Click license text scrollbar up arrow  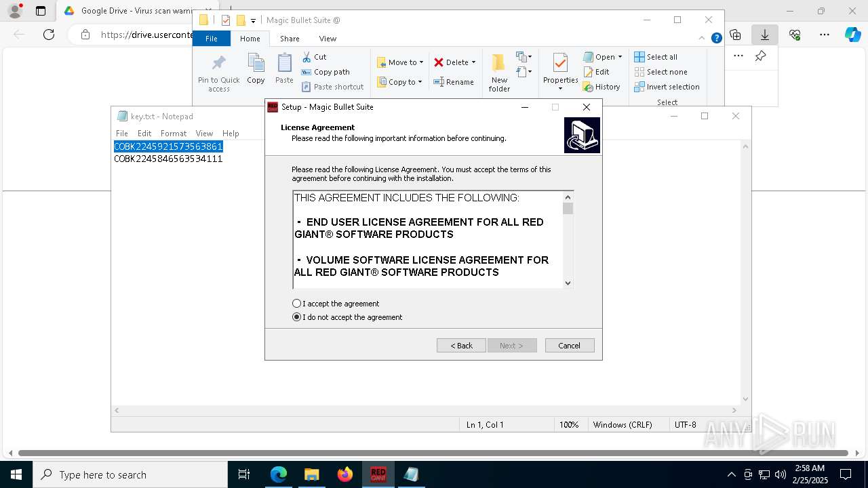tap(568, 197)
